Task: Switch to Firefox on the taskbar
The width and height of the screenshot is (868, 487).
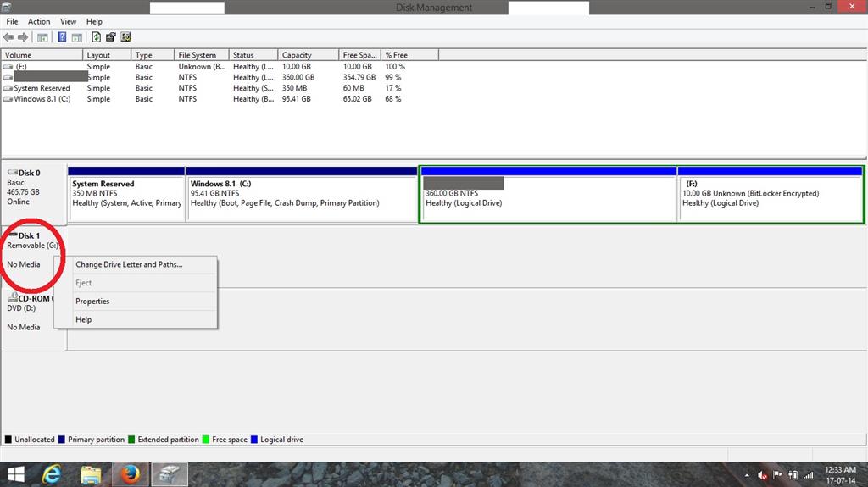Action: click(130, 474)
